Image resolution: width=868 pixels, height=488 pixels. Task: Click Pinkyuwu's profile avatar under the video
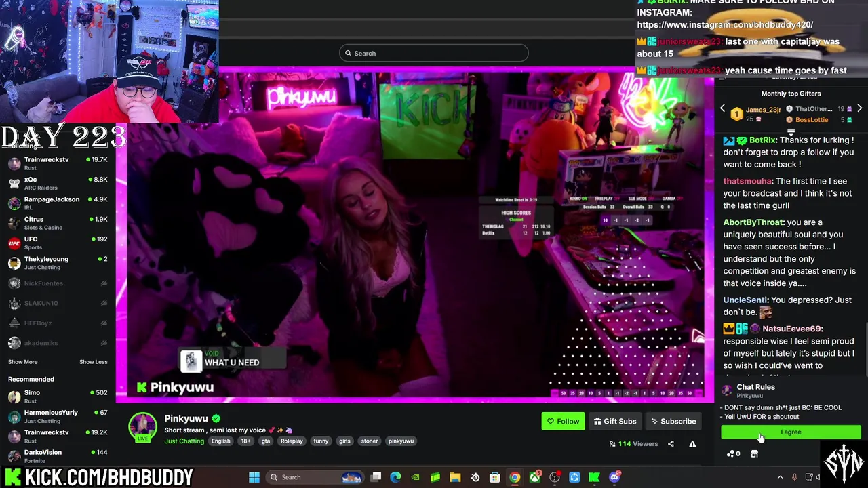142,427
